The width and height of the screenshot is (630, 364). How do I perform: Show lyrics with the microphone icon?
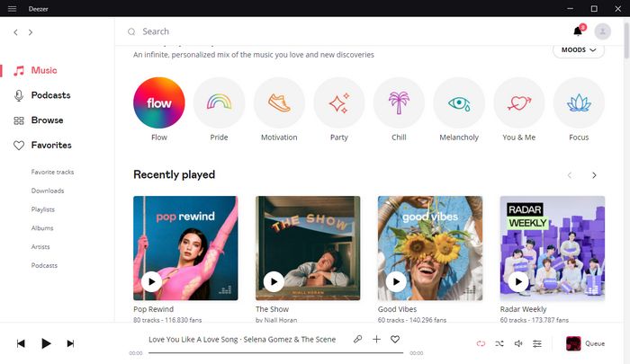(x=357, y=339)
